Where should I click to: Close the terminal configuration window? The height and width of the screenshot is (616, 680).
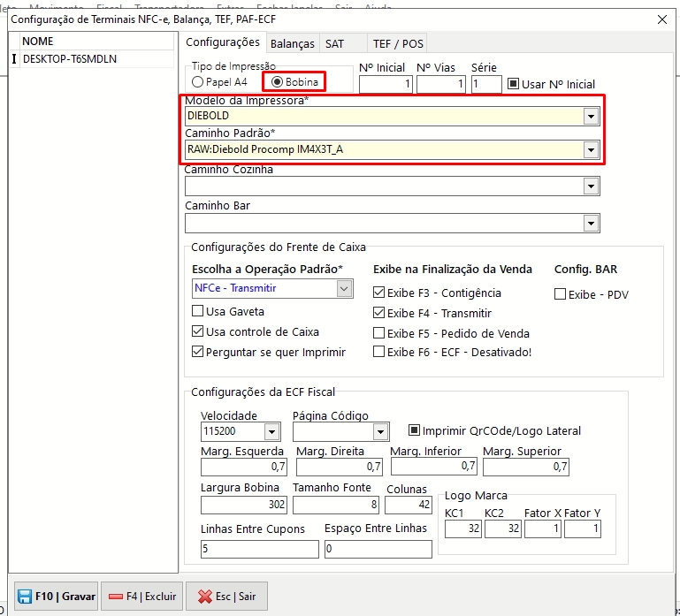coord(662,19)
